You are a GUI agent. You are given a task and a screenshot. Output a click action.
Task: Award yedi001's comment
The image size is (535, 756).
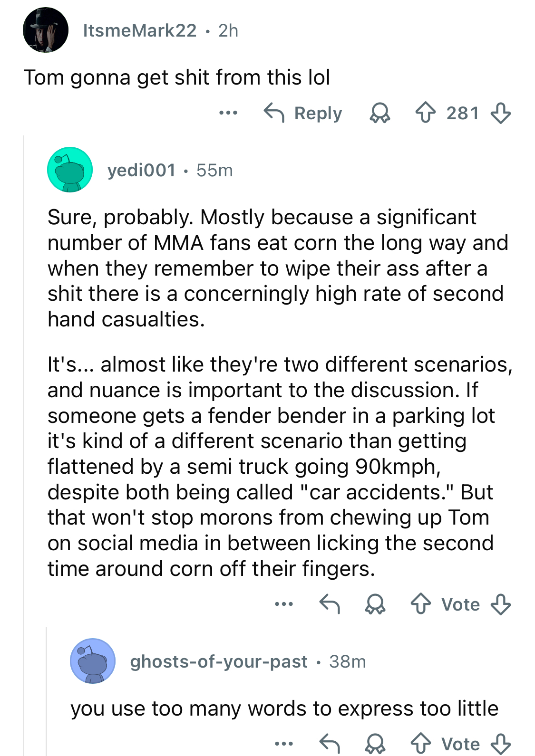(x=375, y=604)
